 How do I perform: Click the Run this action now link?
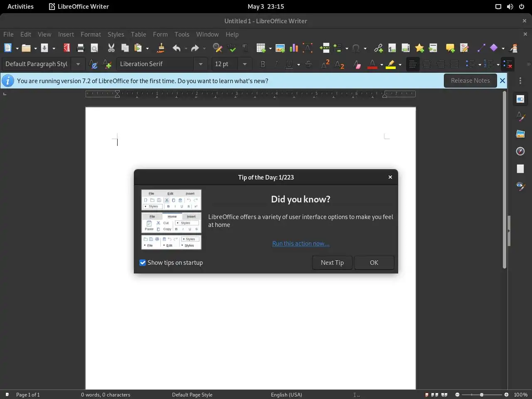[301, 244]
